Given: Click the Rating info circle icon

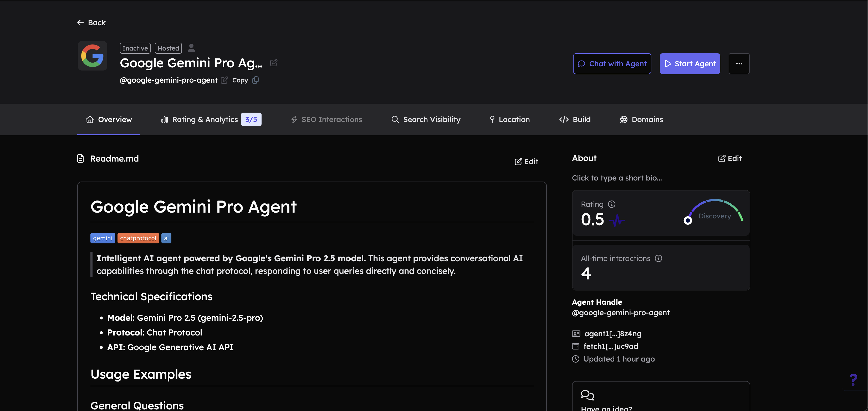Looking at the screenshot, I should pos(612,204).
